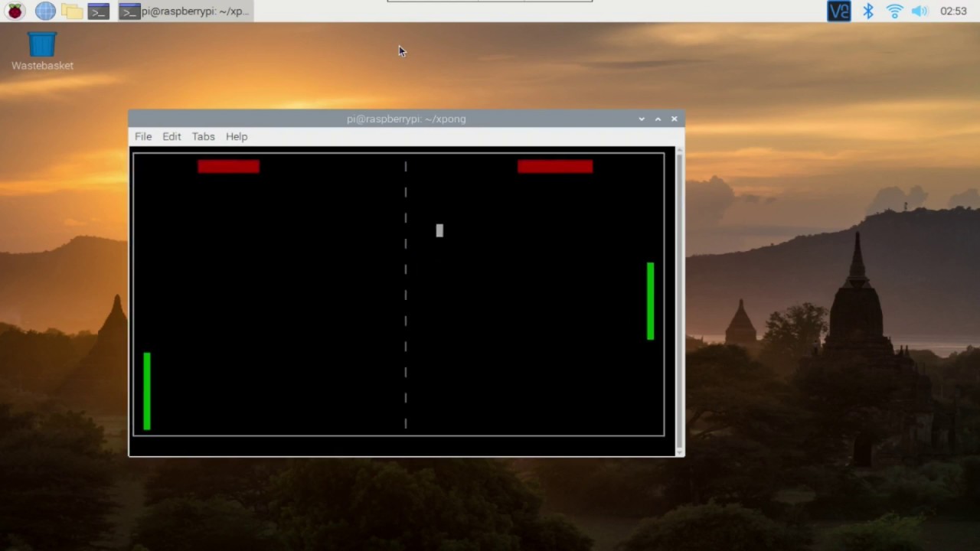This screenshot has width=980, height=551.
Task: Open the volume control speaker icon
Action: 920,11
